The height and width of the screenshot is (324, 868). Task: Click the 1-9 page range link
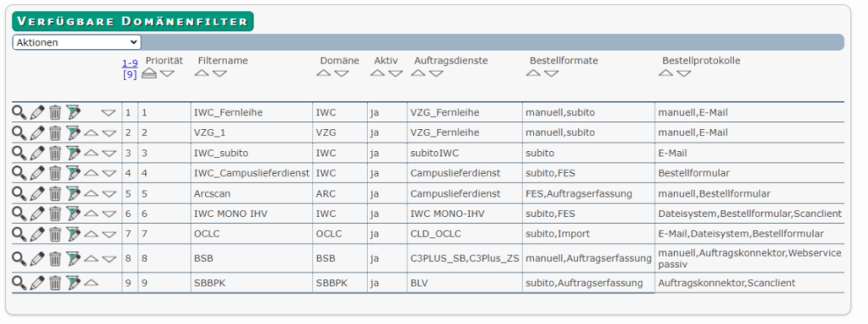[x=130, y=64]
